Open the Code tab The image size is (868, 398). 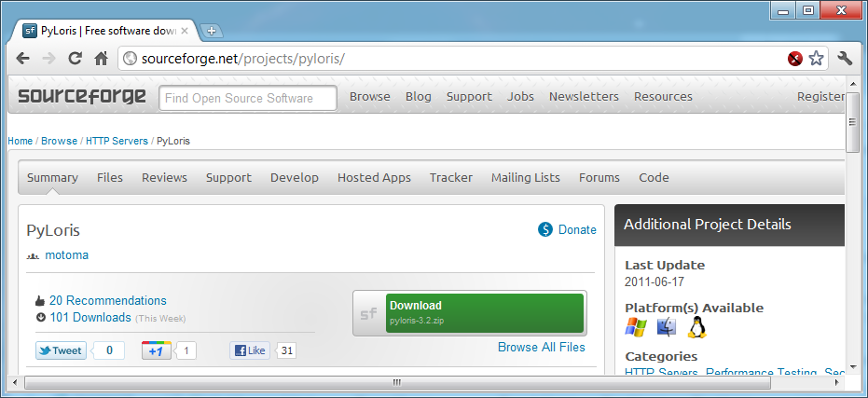point(654,178)
